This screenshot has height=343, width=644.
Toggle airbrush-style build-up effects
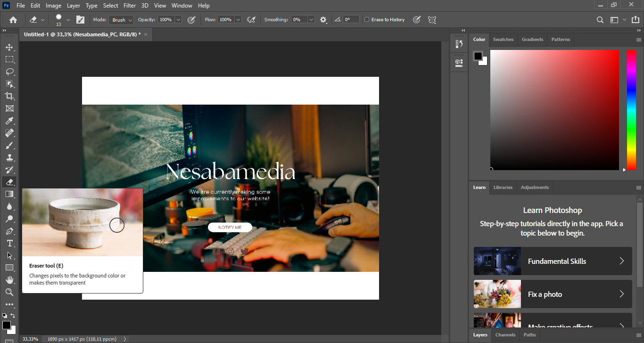coord(251,20)
